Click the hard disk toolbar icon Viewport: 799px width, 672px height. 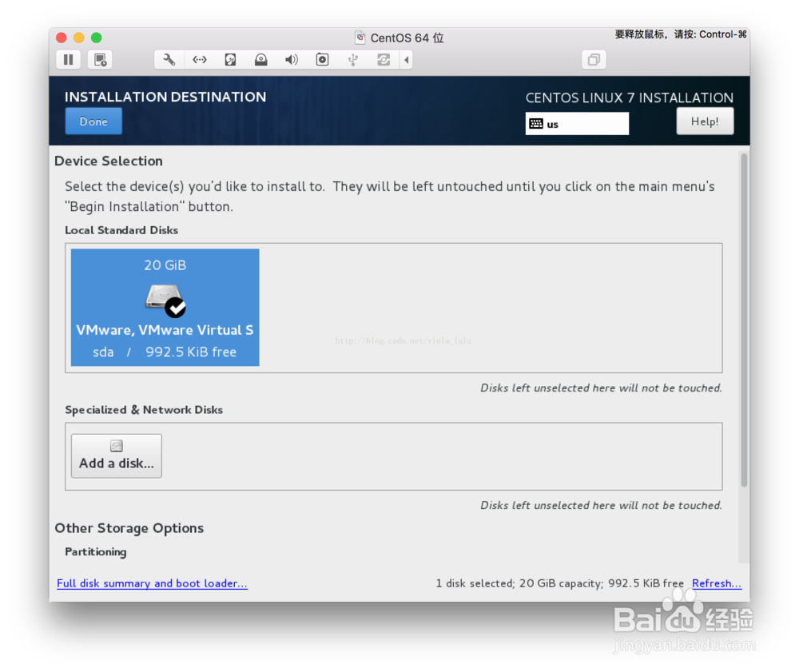tap(230, 60)
